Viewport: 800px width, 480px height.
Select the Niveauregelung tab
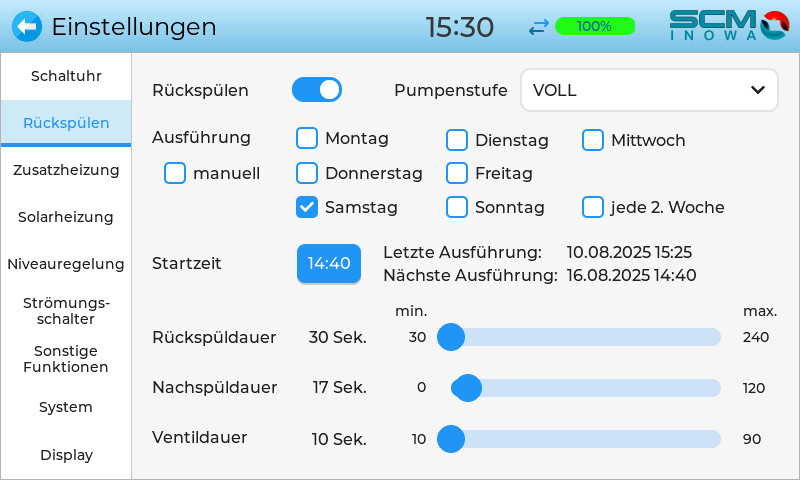[66, 264]
